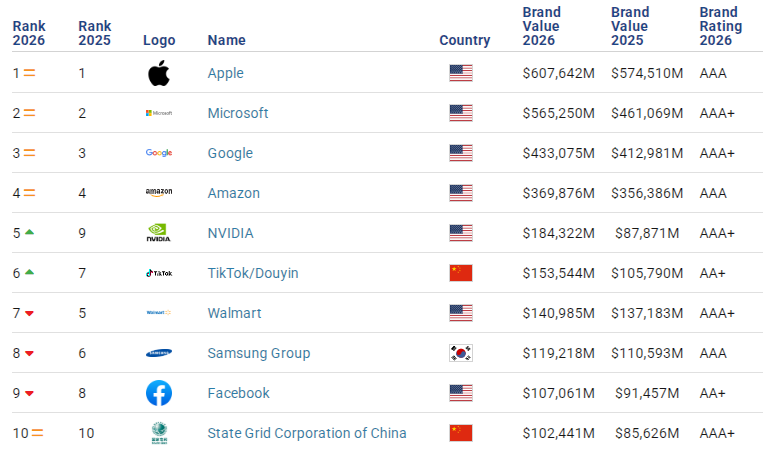Click the NVIDIA logo icon

(158, 233)
